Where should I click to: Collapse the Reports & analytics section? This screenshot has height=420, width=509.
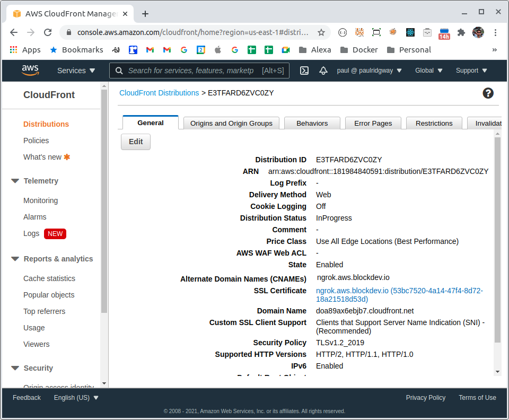tap(15, 259)
